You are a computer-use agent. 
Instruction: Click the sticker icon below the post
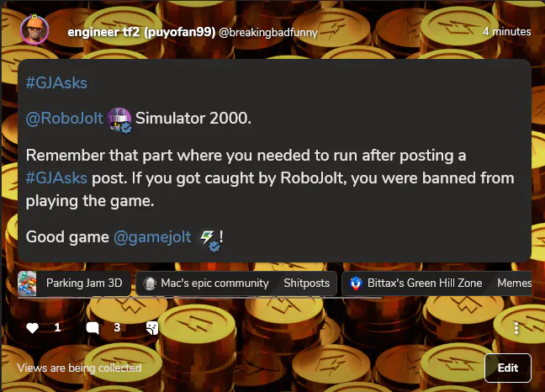[x=152, y=328]
